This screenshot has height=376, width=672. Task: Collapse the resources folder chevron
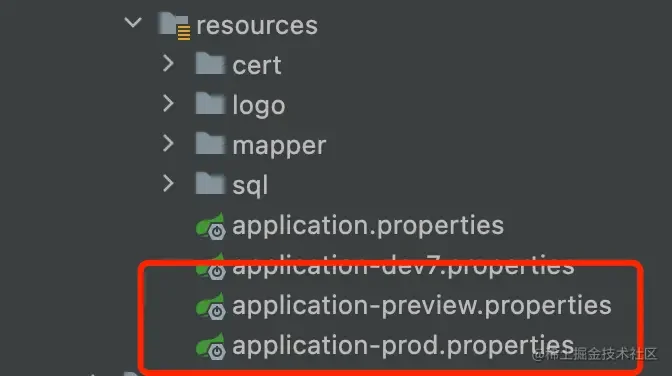coord(133,22)
